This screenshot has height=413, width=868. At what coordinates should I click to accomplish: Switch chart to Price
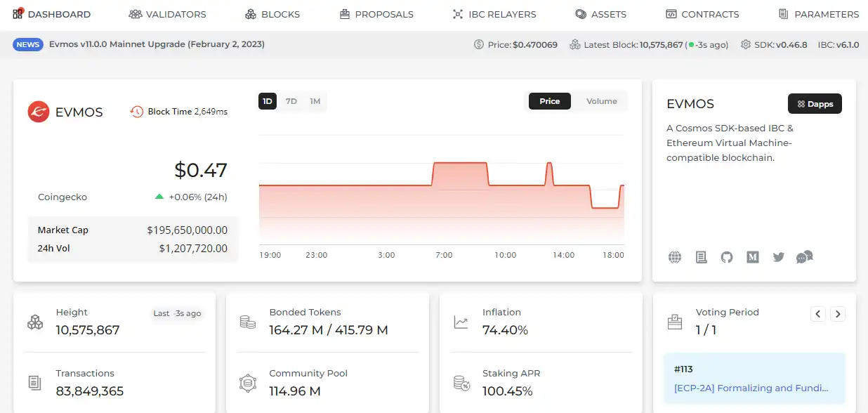[549, 101]
